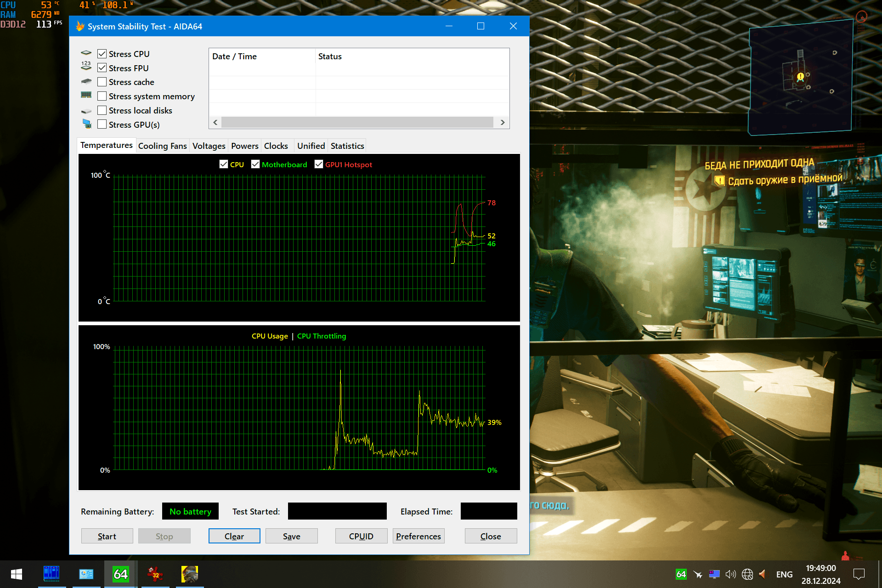Image resolution: width=882 pixels, height=588 pixels.
Task: Open the red 32 taskbar app
Action: click(155, 574)
